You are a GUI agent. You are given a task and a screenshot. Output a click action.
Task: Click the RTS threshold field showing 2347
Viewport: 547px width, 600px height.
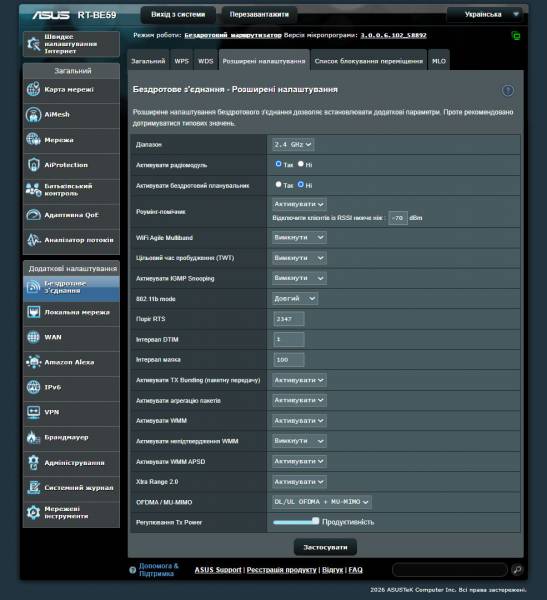(289, 319)
